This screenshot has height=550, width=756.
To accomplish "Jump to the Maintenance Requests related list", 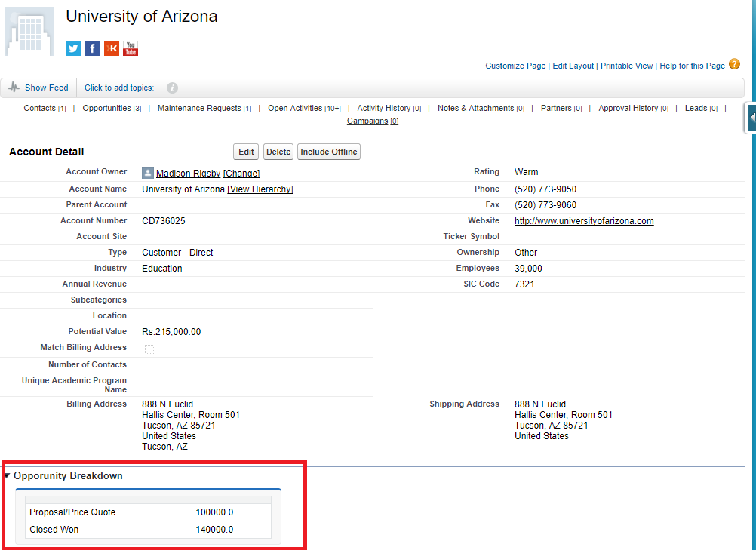I will (204, 109).
